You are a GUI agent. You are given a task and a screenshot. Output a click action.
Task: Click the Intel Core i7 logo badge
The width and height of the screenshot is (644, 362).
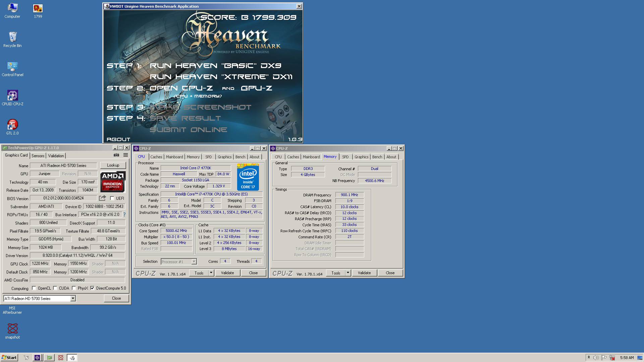coord(248,177)
